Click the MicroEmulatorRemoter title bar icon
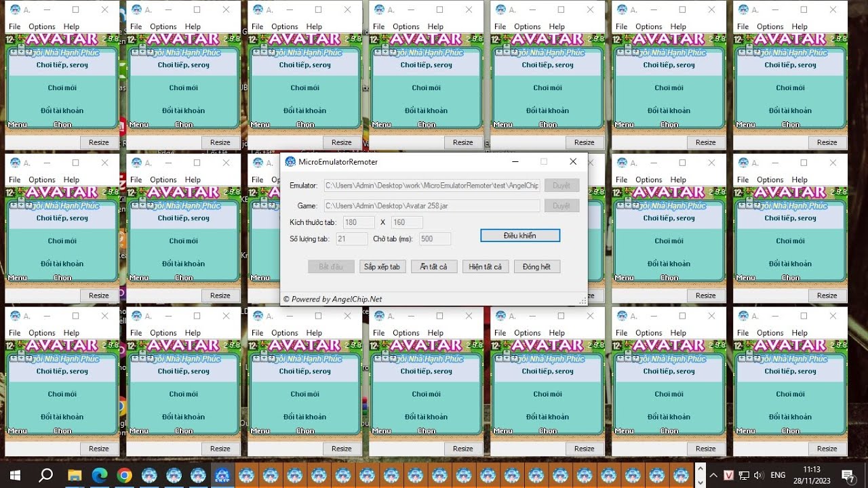Viewport: 868px width, 488px height. click(290, 162)
